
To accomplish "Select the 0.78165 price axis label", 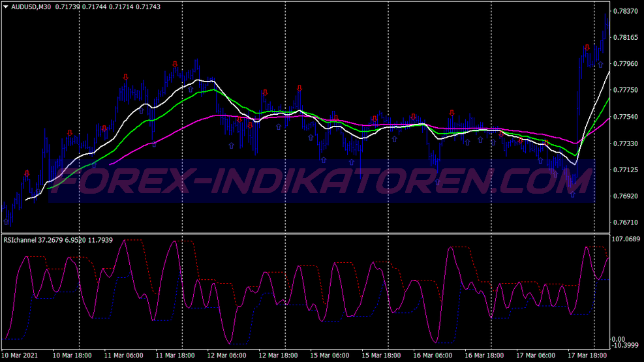I will click(626, 37).
